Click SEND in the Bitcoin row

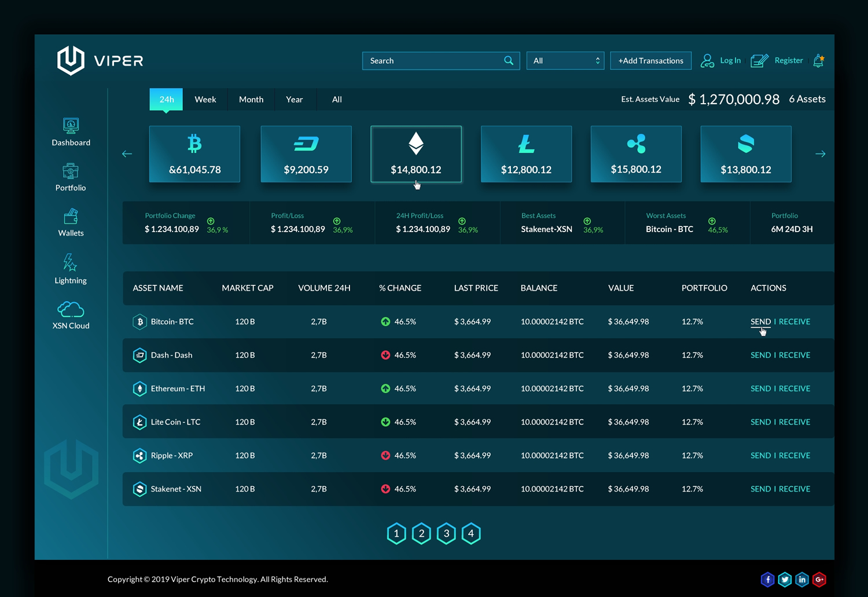tap(760, 321)
